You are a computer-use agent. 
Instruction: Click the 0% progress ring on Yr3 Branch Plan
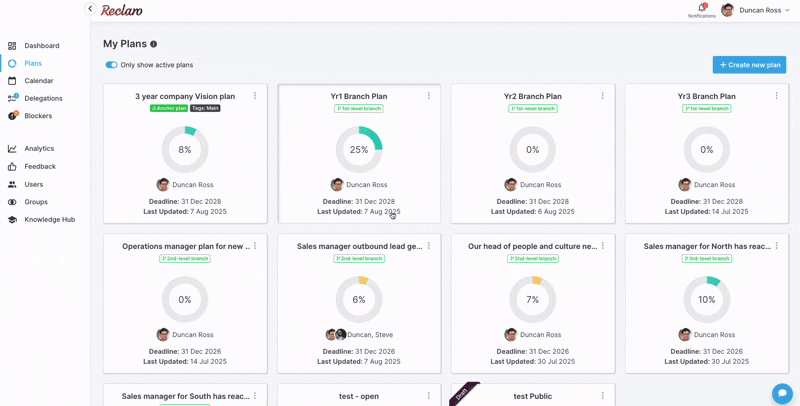click(x=707, y=149)
